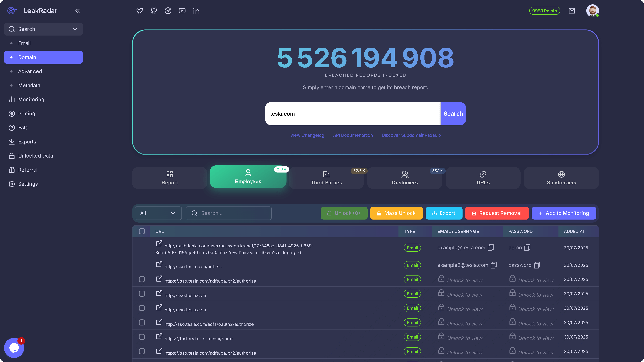Screen dimensions: 644x362
Task: Open Unlocked Data in sidebar
Action: pyautogui.click(x=43, y=156)
